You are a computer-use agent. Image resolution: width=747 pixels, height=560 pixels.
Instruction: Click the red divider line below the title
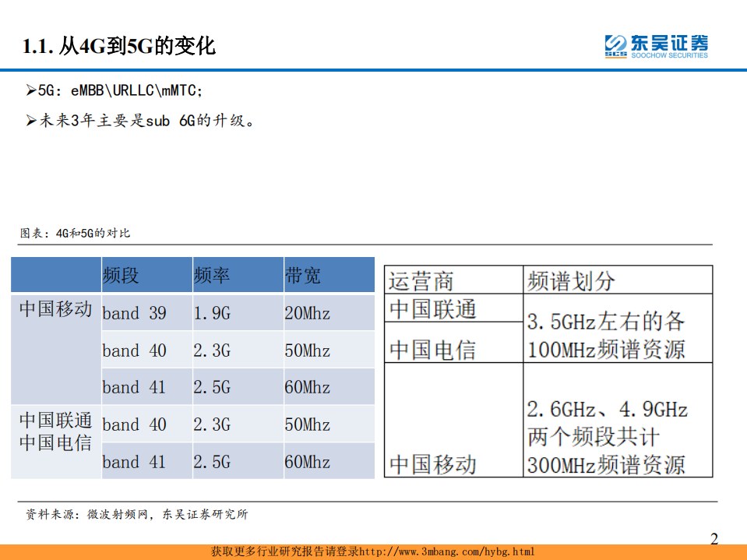click(x=374, y=65)
